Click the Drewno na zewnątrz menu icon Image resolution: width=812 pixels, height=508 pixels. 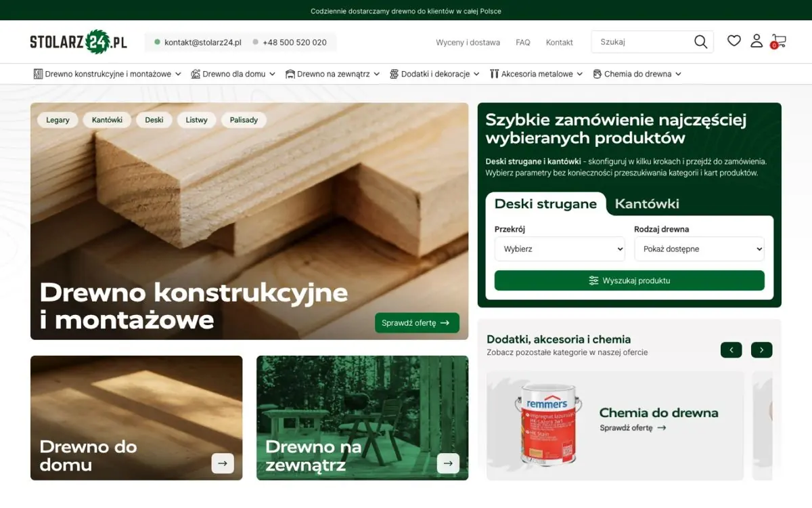pos(290,74)
